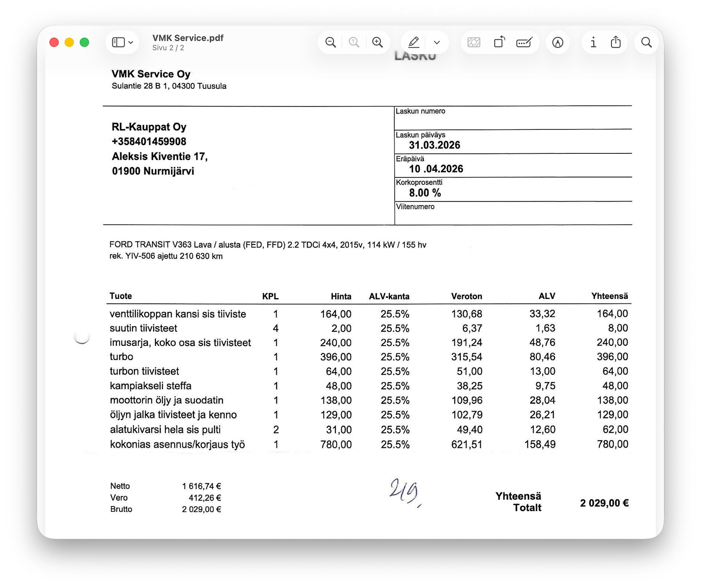Screen dimensions: 701x588
Task: Click the actual size zoom icon
Action: point(354,42)
